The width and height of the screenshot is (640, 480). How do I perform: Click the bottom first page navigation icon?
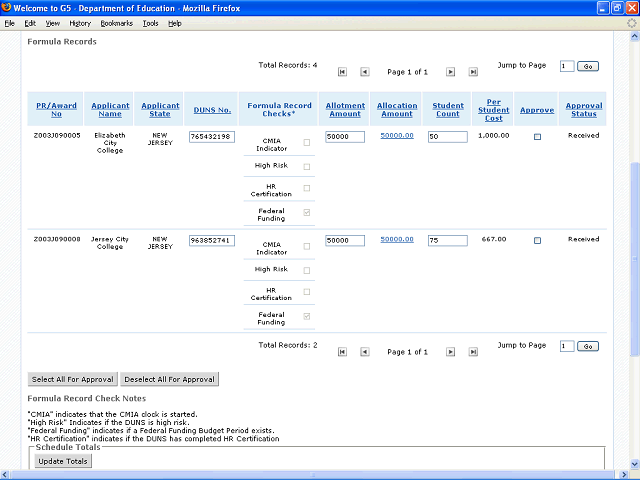point(342,352)
